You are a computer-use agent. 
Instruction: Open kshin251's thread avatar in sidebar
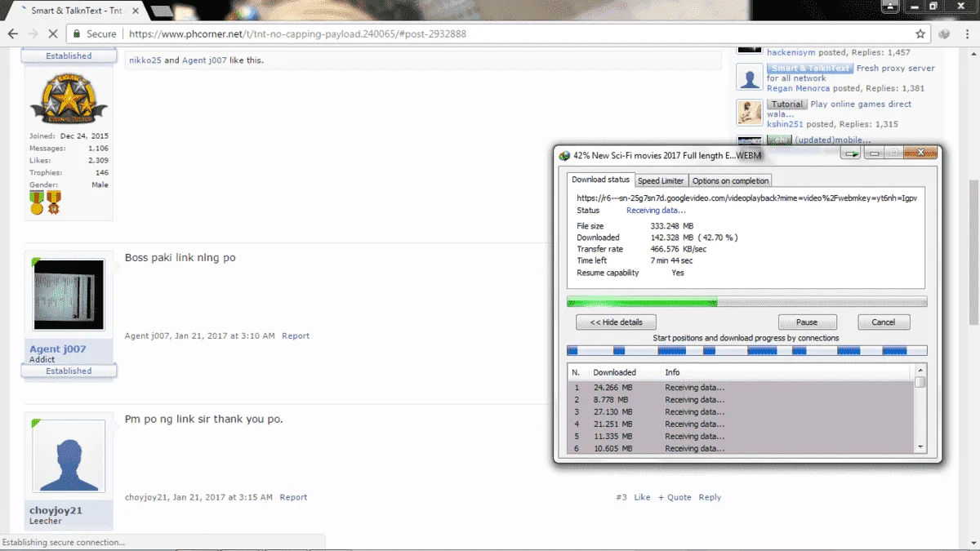point(749,113)
